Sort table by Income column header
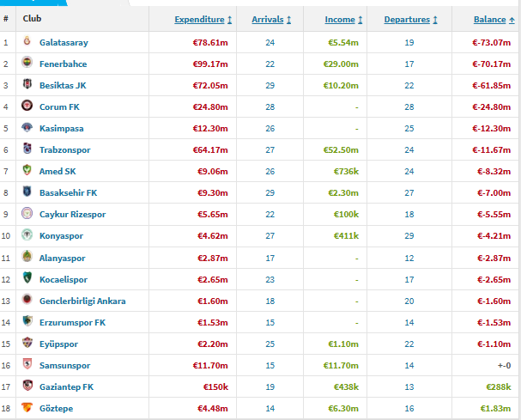Viewport: 521px width, 420px height. 343,20
